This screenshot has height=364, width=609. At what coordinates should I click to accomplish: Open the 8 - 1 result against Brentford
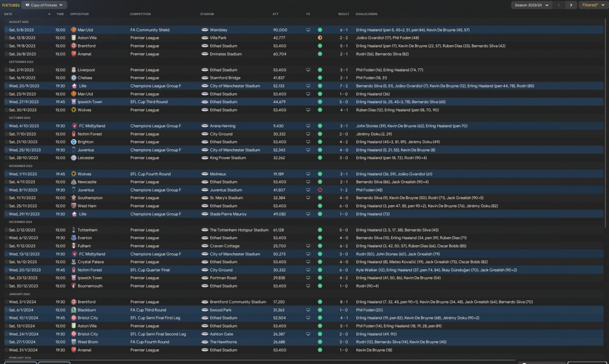[344, 302]
